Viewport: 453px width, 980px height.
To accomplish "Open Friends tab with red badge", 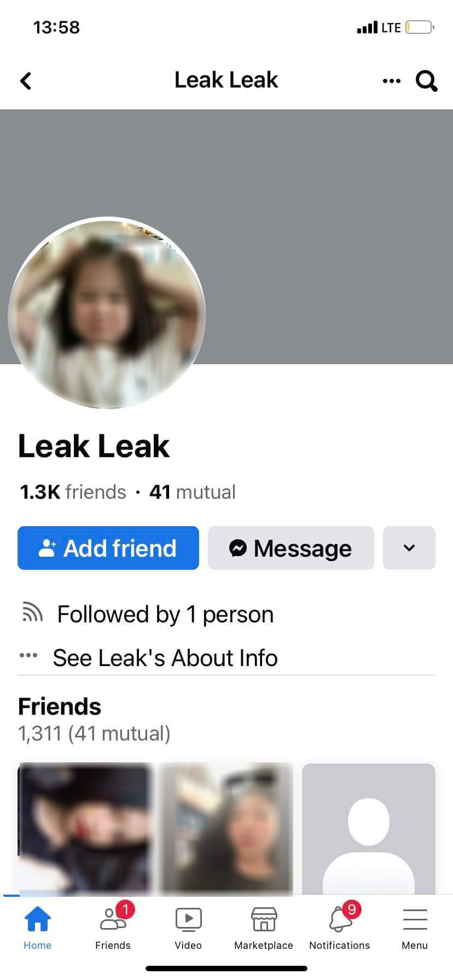I will pos(113,918).
